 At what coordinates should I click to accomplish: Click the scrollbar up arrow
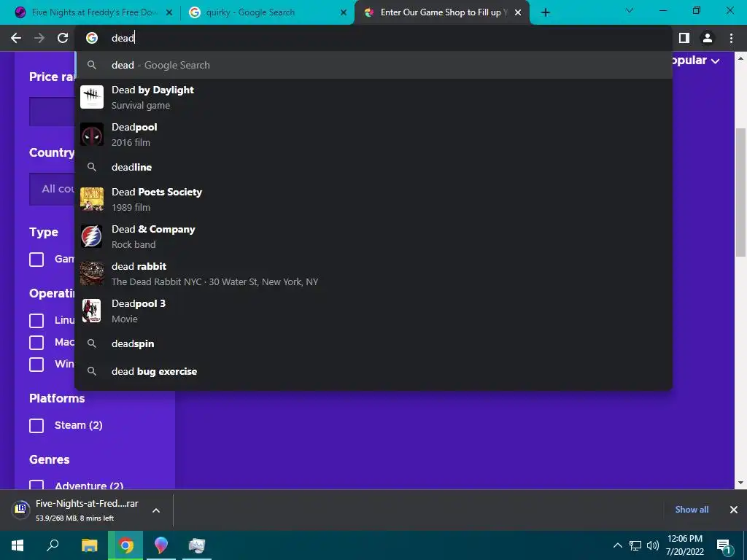pos(740,58)
